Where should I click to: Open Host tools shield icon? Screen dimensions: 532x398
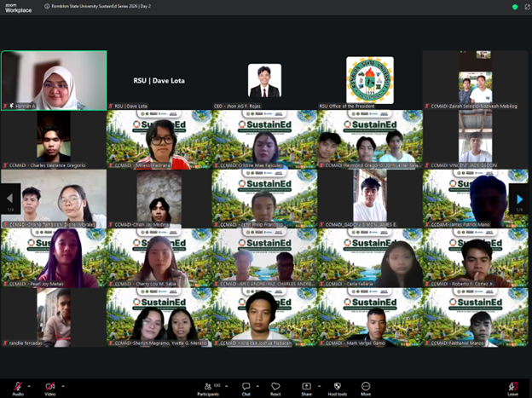point(336,386)
